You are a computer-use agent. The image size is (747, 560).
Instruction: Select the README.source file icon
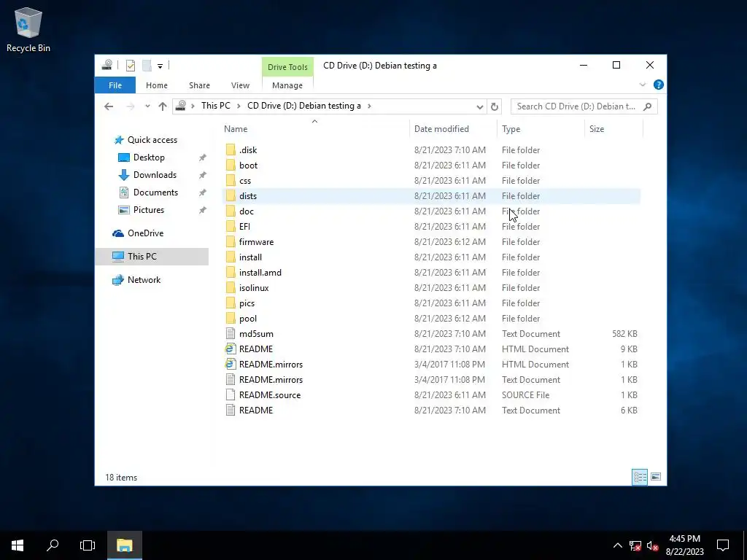pos(231,394)
